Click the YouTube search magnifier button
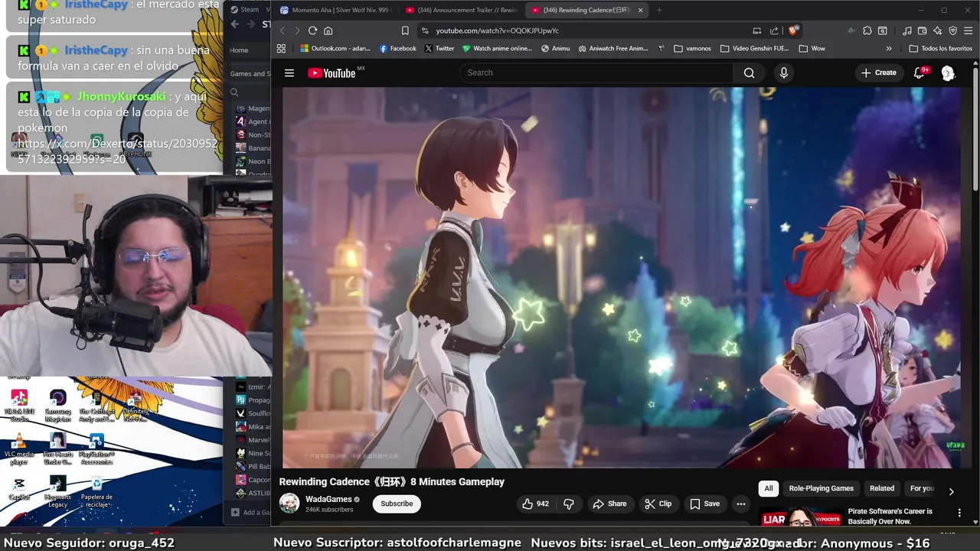This screenshot has height=551, width=980. pos(749,73)
